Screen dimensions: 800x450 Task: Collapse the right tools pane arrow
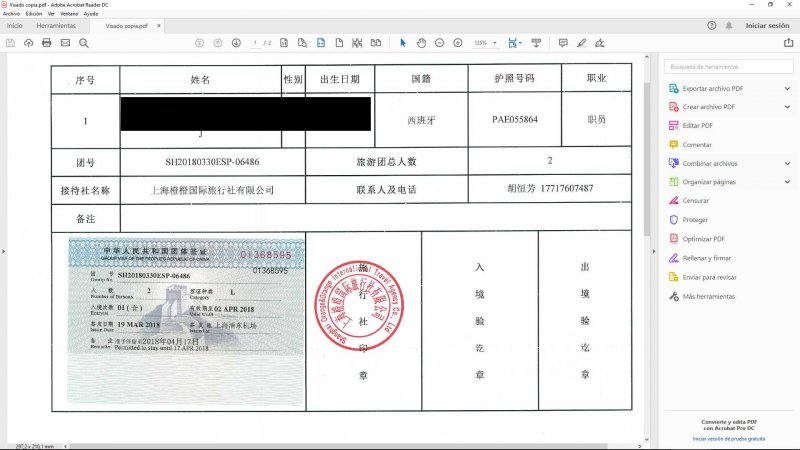pos(654,251)
